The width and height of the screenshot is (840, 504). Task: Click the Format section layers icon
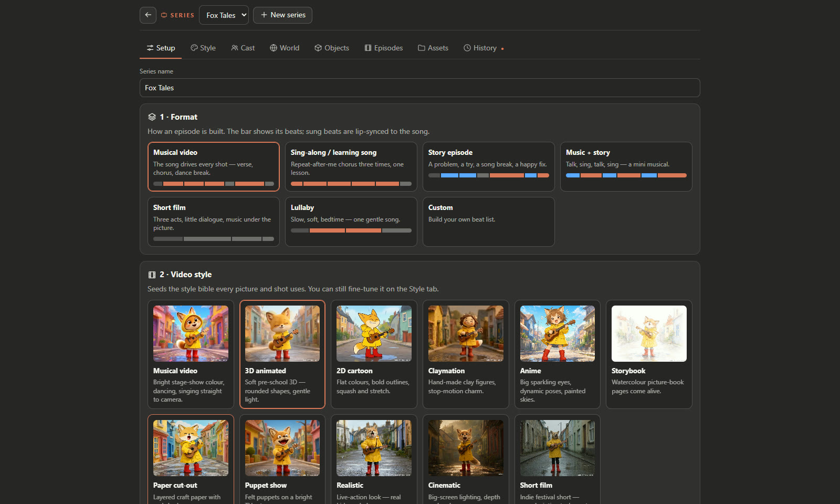pos(152,117)
